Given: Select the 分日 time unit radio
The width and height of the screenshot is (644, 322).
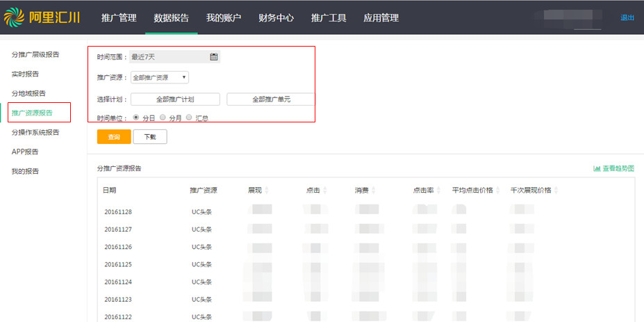Looking at the screenshot, I should point(136,118).
